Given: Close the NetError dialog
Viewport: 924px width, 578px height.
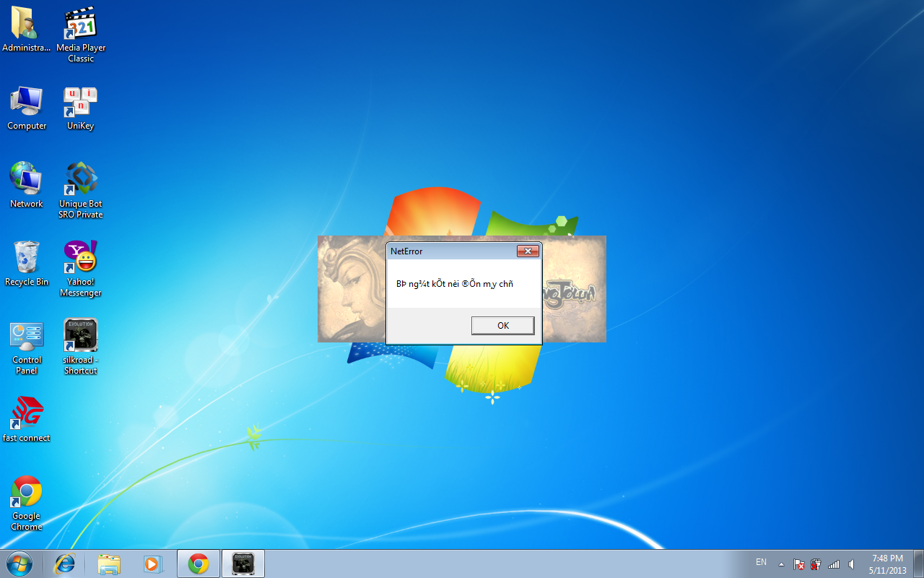Looking at the screenshot, I should pos(528,251).
